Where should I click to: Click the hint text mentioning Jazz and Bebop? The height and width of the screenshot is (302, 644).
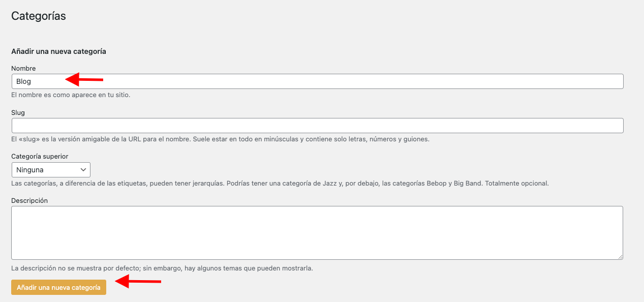pos(280,183)
